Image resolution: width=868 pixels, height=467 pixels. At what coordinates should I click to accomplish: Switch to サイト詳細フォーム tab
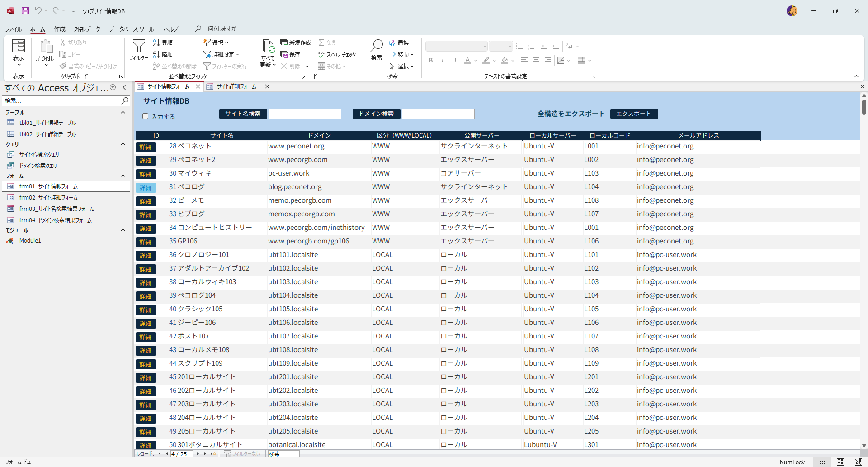click(x=236, y=86)
